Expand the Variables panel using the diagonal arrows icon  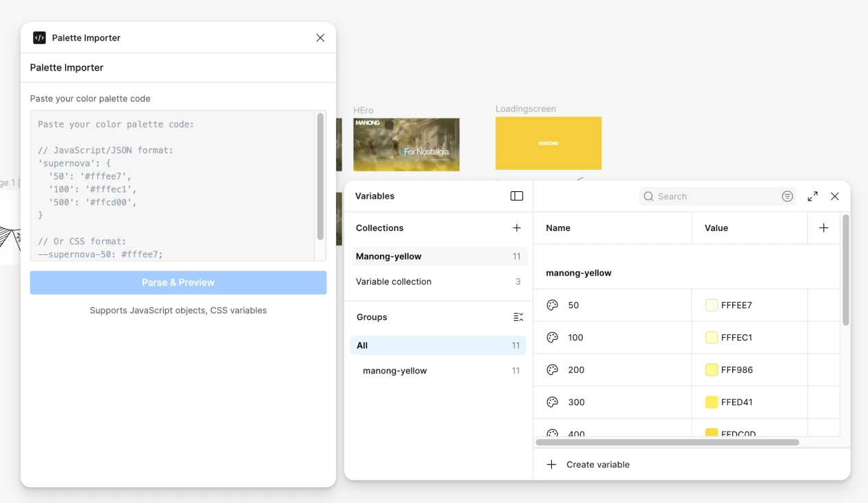(x=812, y=196)
